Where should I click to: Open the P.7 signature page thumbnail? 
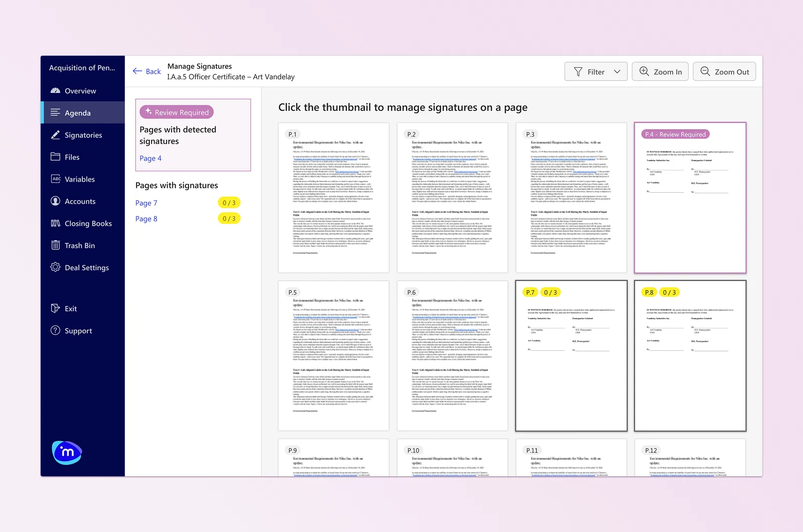[x=572, y=356]
